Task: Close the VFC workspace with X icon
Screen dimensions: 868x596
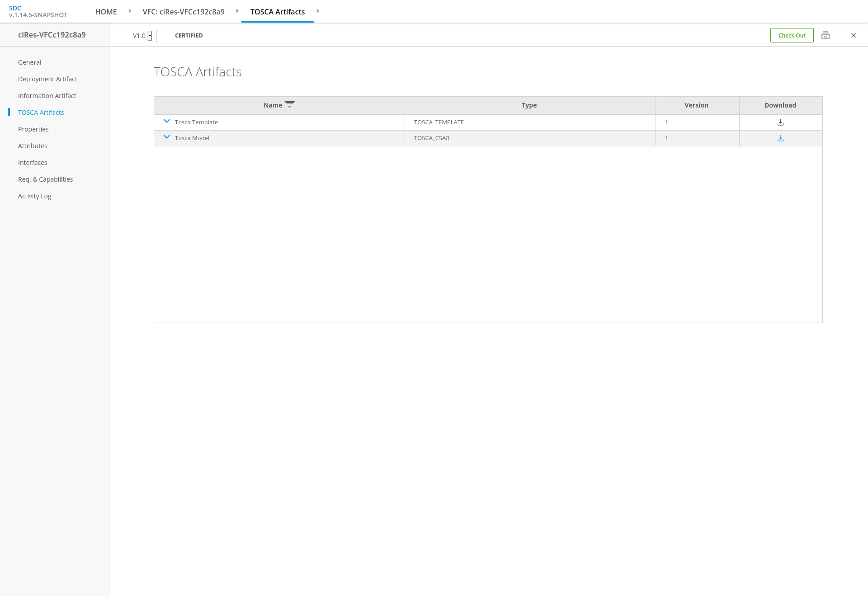Action: (854, 35)
